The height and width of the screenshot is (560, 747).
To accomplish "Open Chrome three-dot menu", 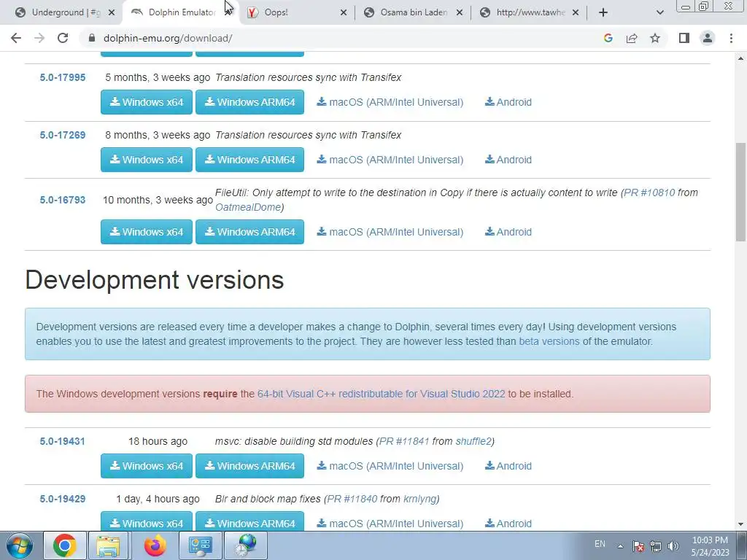I will tap(731, 38).
